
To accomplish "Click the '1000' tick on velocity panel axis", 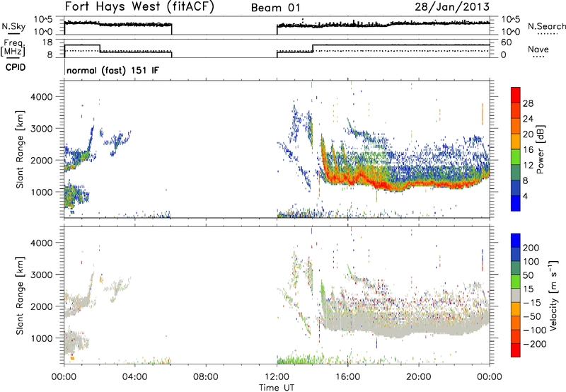I will 41,338.
